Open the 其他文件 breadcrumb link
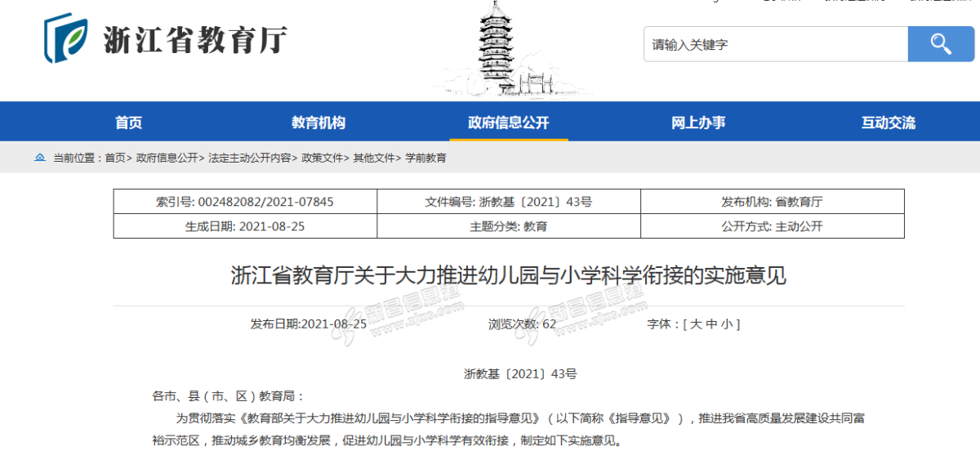980x451 pixels. (373, 159)
